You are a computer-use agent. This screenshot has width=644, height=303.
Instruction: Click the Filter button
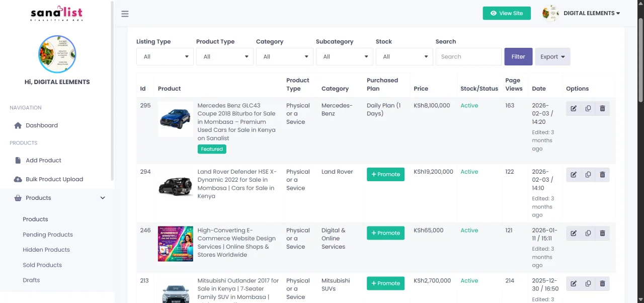pos(518,57)
